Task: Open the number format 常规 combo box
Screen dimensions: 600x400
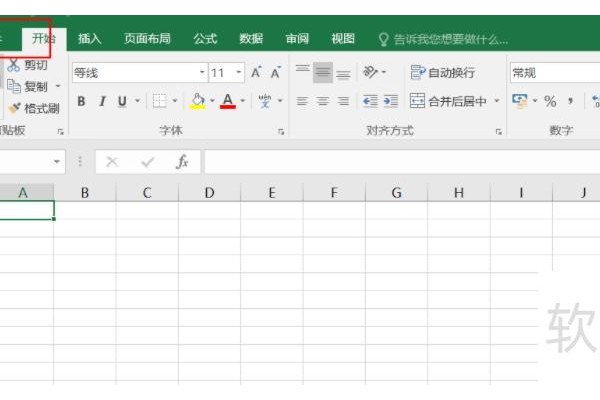Action: tap(555, 73)
